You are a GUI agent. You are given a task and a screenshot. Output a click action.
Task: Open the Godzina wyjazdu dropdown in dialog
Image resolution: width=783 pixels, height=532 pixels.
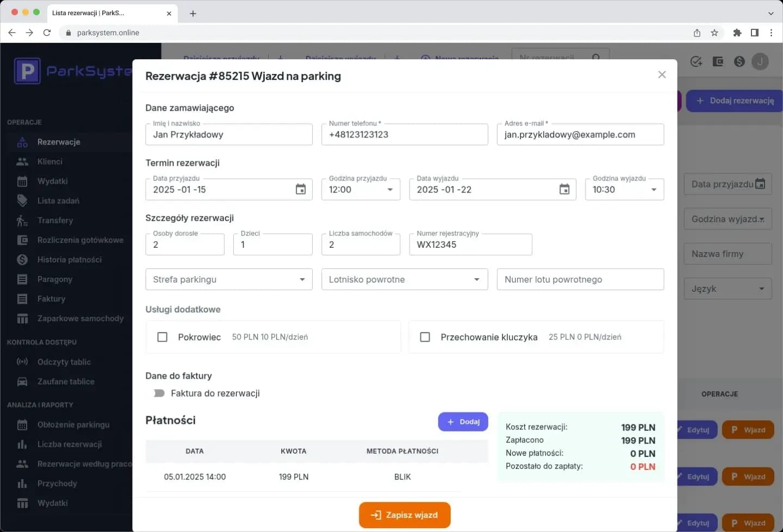point(624,189)
